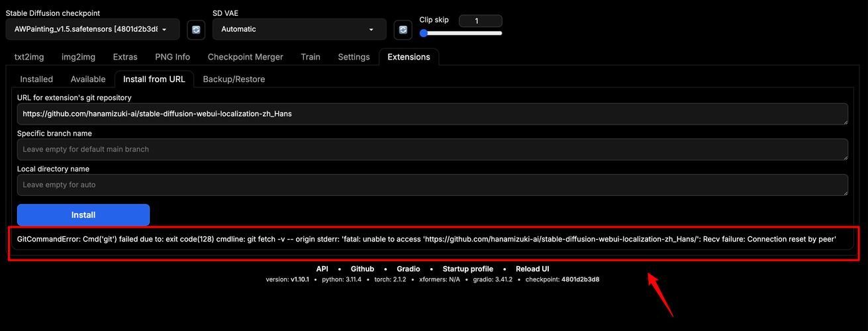Select the PNG Info tab

pos(173,57)
